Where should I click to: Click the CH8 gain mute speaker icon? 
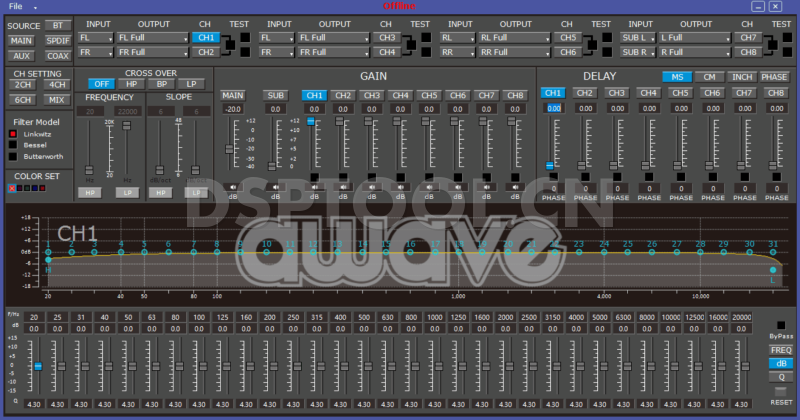point(516,186)
